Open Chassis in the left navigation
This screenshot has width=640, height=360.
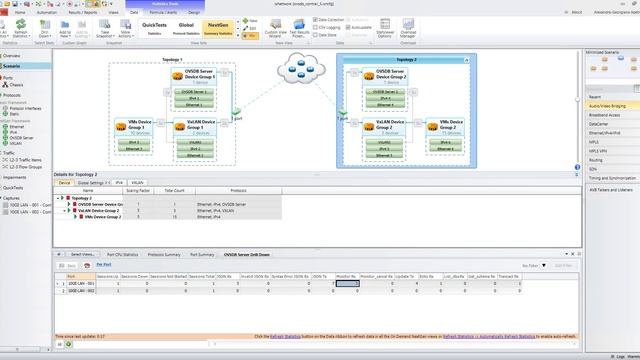[x=12, y=85]
